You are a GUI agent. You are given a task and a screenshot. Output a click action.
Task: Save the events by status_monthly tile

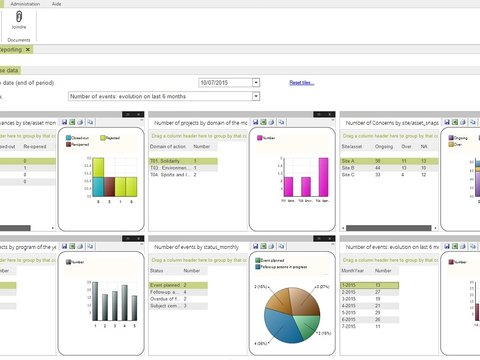point(255,246)
